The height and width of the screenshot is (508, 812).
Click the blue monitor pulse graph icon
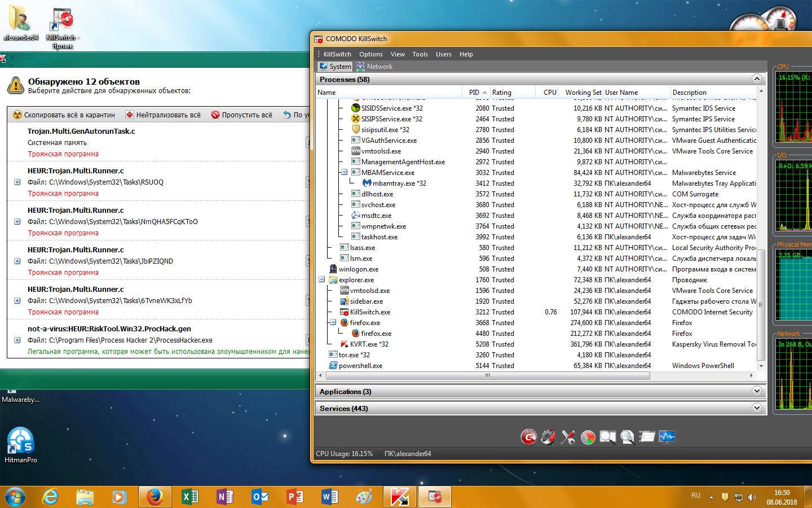point(667,437)
